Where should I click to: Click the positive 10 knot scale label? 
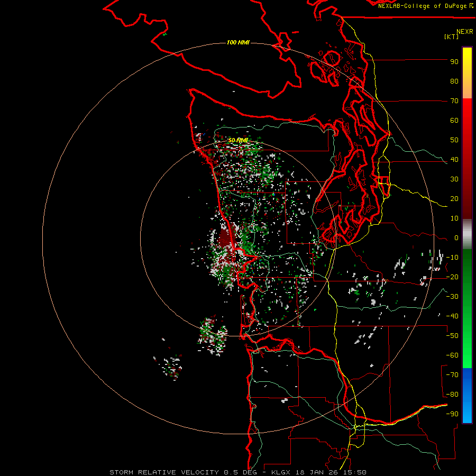[x=454, y=218]
